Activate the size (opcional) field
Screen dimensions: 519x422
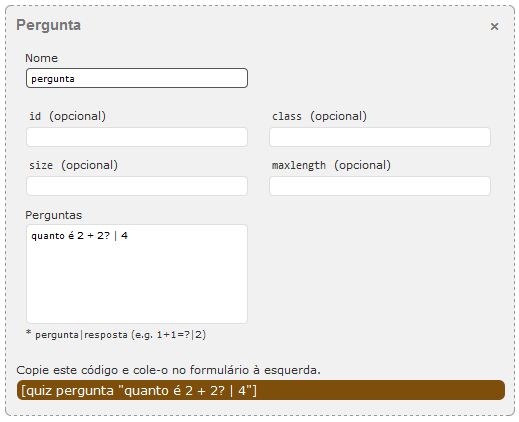[x=137, y=186]
